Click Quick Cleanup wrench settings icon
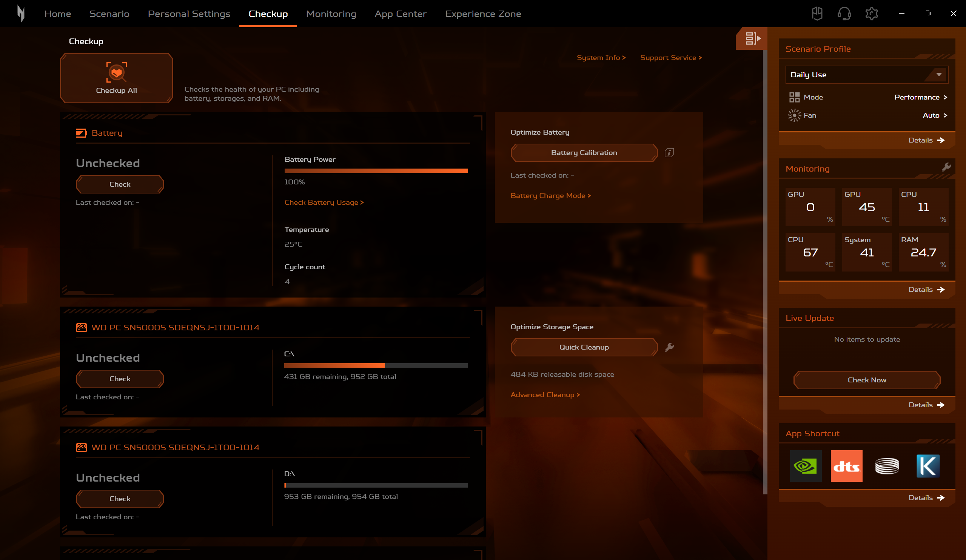 pyautogui.click(x=669, y=347)
